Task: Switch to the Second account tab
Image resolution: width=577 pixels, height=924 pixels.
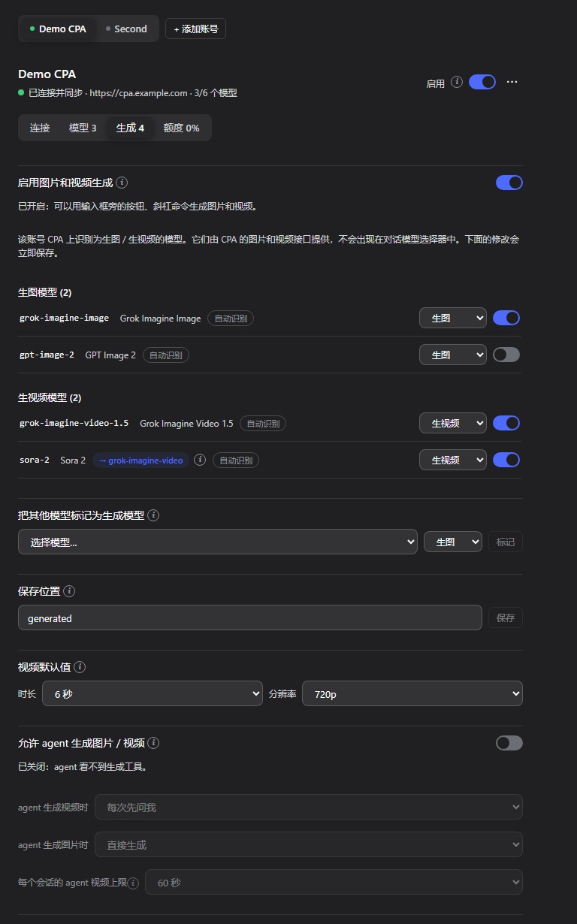Action: coord(126,29)
